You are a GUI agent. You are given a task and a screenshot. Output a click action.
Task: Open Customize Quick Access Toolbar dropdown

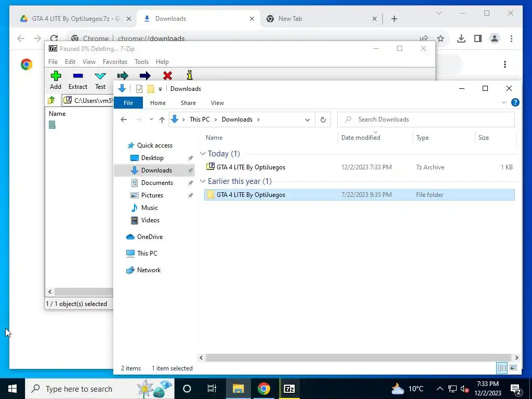[x=160, y=89]
